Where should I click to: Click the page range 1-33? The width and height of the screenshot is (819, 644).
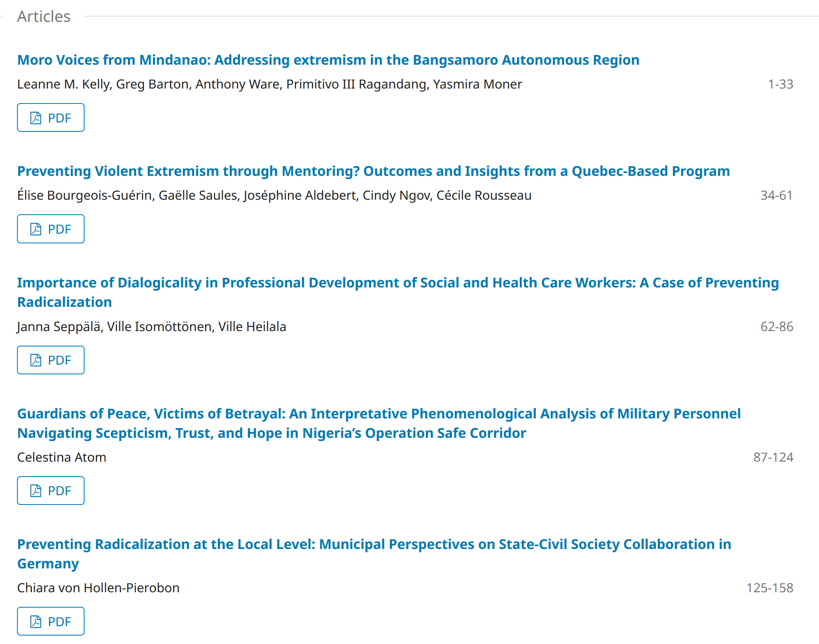pyautogui.click(x=780, y=84)
